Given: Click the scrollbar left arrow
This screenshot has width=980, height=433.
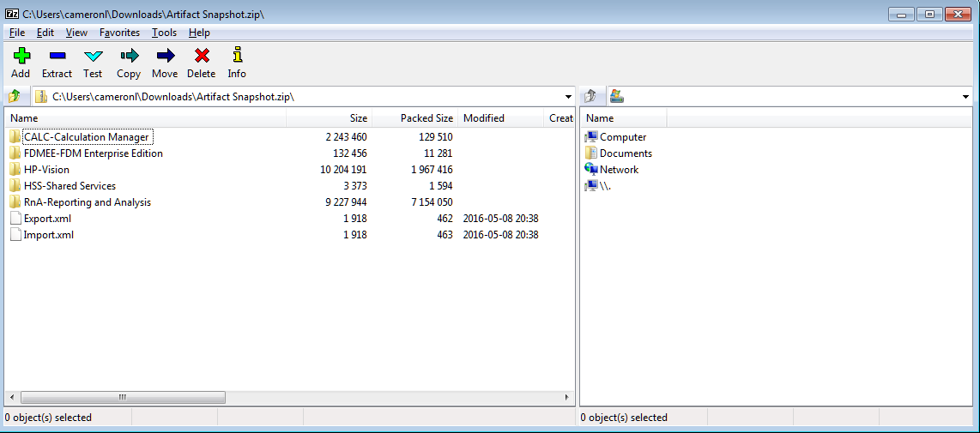Looking at the screenshot, I should 11,397.
